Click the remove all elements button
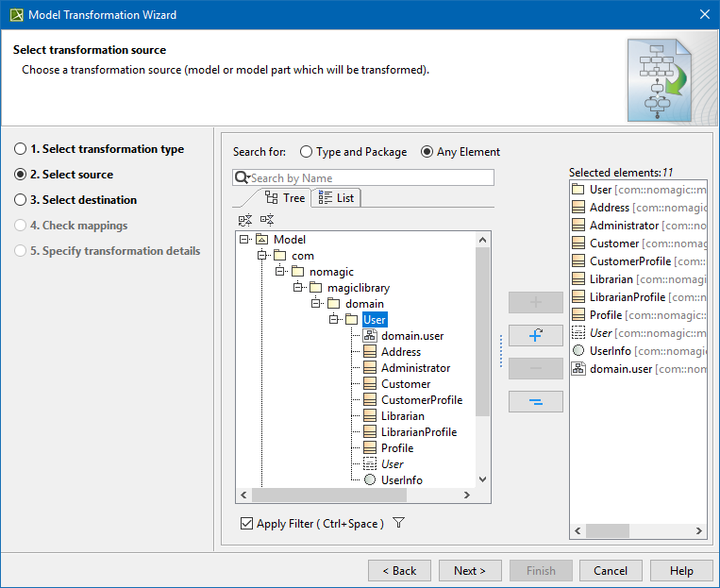 (x=535, y=402)
